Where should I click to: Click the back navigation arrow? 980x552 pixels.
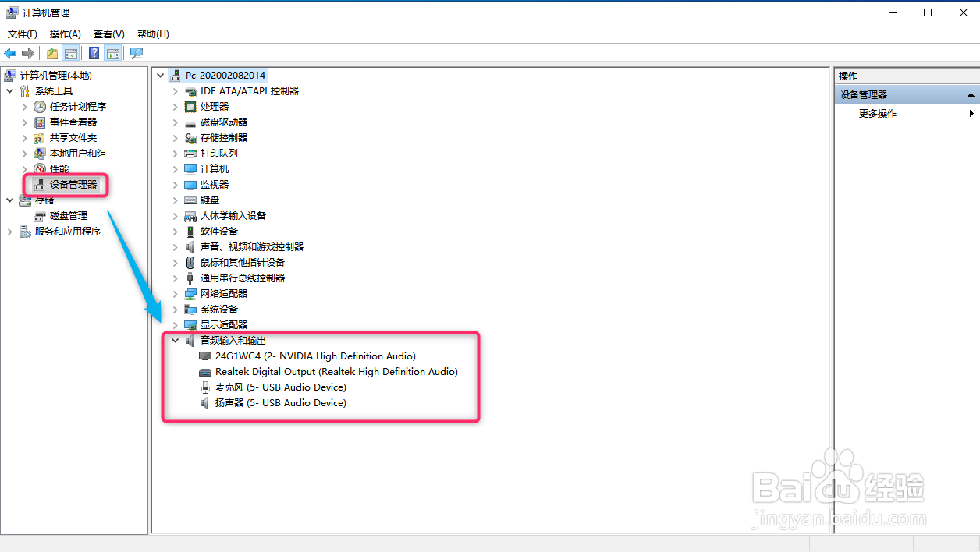point(9,52)
